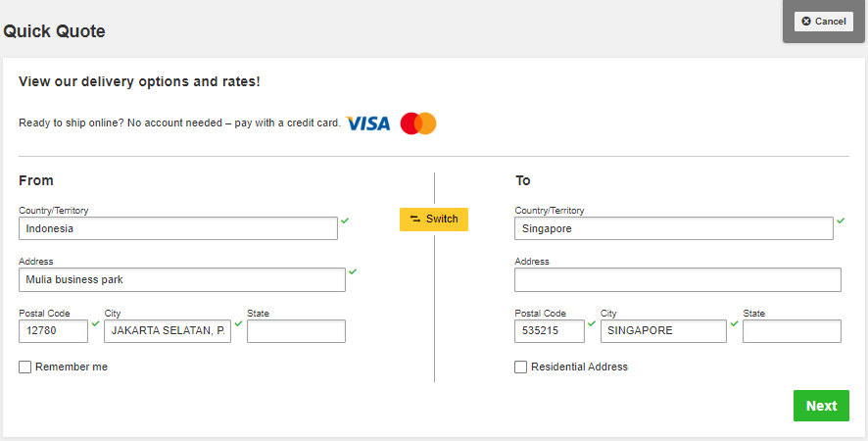Enable the Remember me checkbox
This screenshot has width=868, height=441.
[x=24, y=367]
